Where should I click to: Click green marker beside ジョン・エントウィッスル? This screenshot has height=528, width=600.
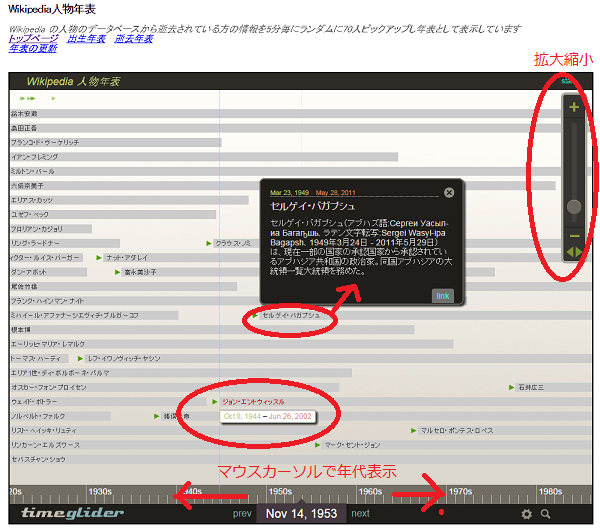pos(215,402)
